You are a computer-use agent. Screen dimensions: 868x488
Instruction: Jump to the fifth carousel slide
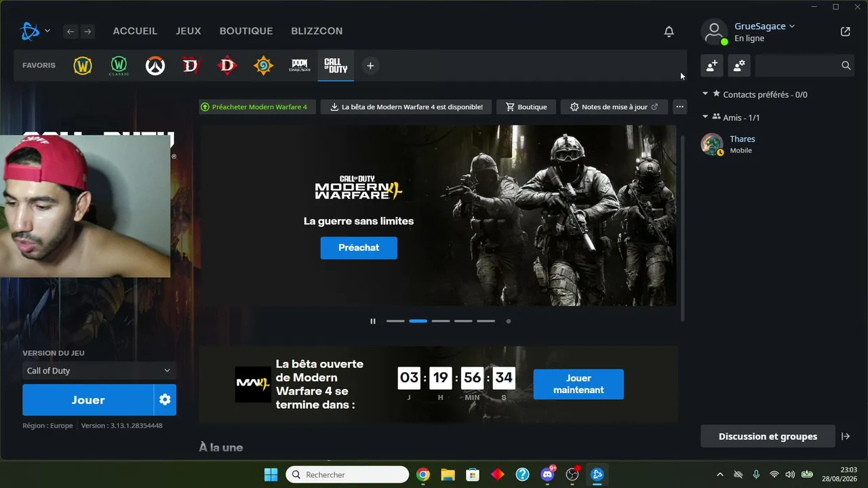click(x=486, y=321)
